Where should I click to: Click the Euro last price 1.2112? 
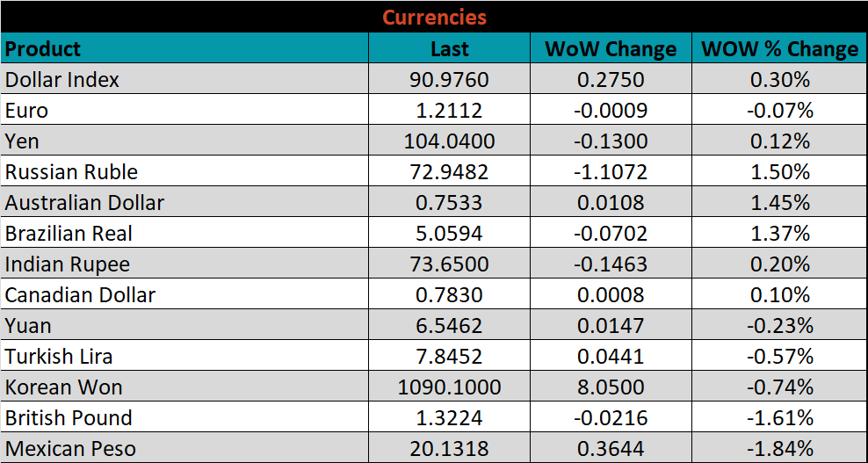[449, 111]
